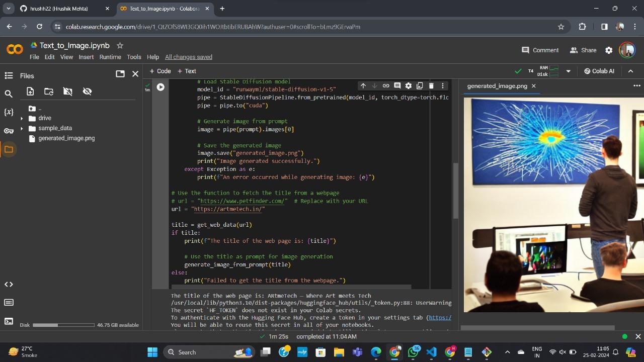Image resolution: width=644 pixels, height=362 pixels.
Task: Copy link to cell
Action: click(386, 86)
